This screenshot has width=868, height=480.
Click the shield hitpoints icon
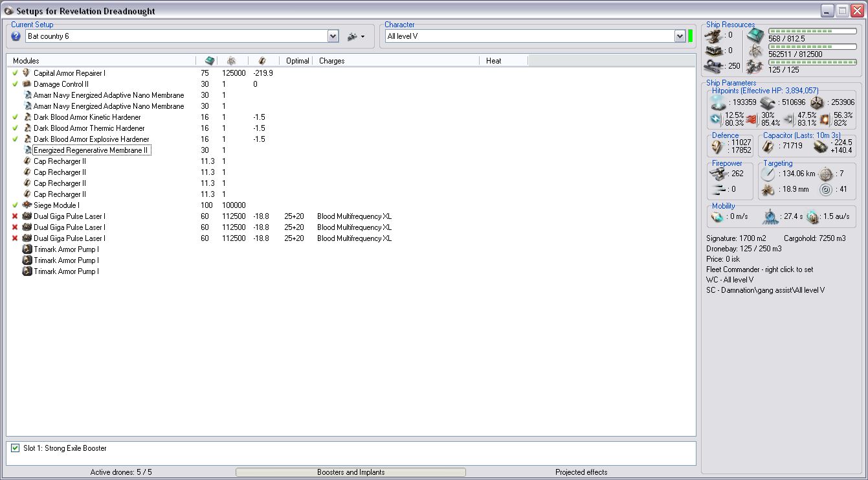point(717,102)
